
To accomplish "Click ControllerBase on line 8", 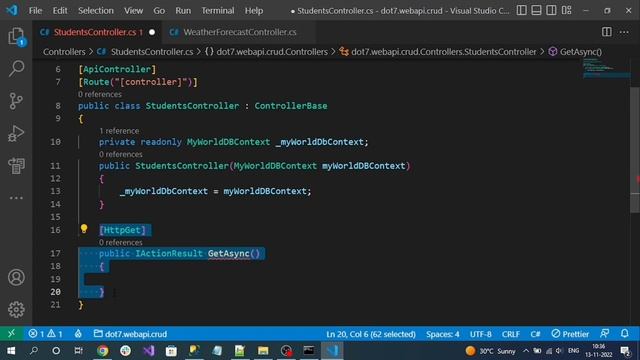I will coord(291,106).
